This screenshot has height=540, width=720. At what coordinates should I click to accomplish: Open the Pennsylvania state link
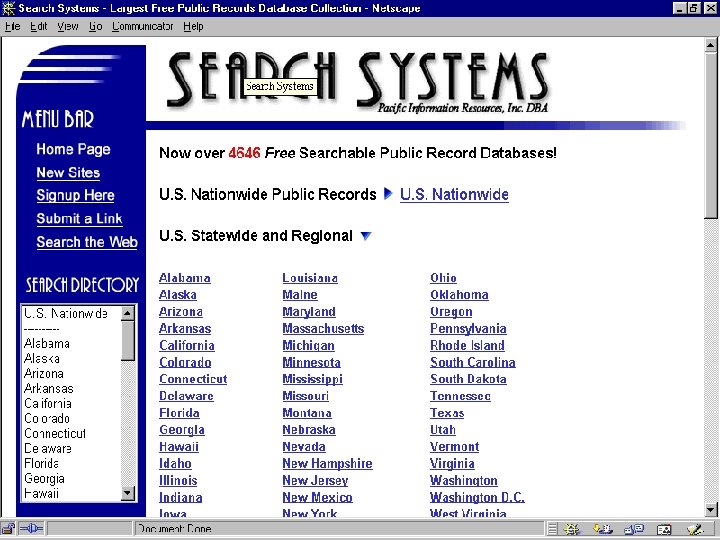point(468,329)
